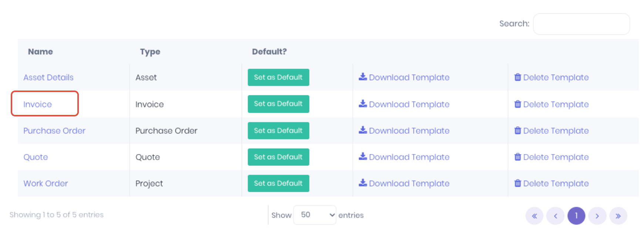Select page 1 in pagination

pyautogui.click(x=576, y=216)
